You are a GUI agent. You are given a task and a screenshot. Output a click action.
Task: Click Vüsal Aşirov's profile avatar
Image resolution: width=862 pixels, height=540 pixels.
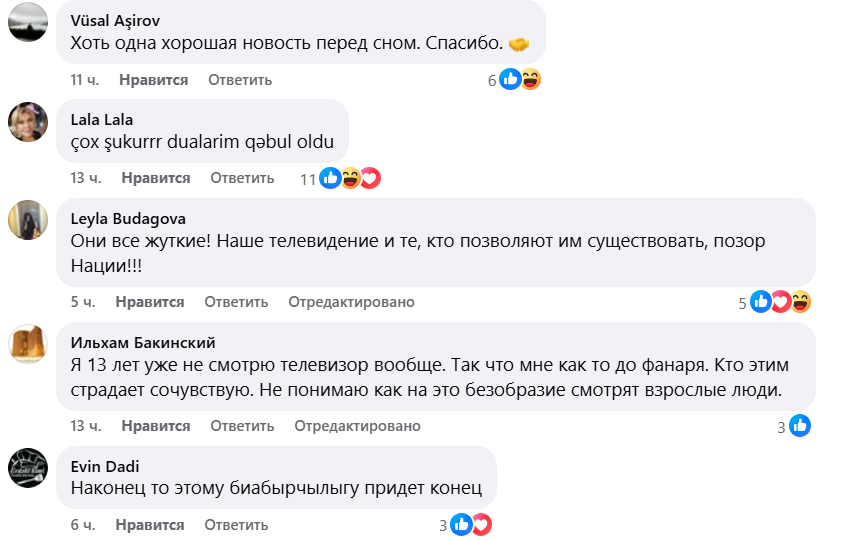(28, 21)
